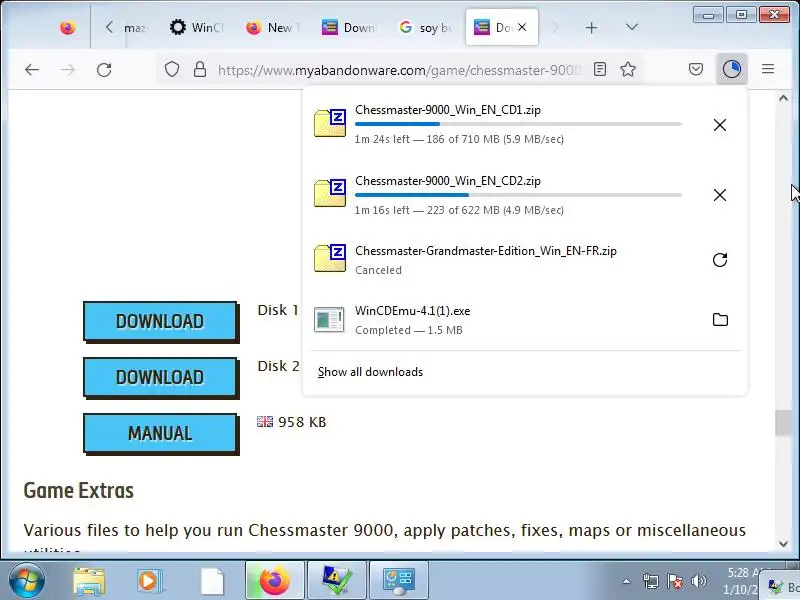
Task: Cancel the Chessmaster-9000_Win_EN_CD1.zip download
Action: pyautogui.click(x=719, y=125)
